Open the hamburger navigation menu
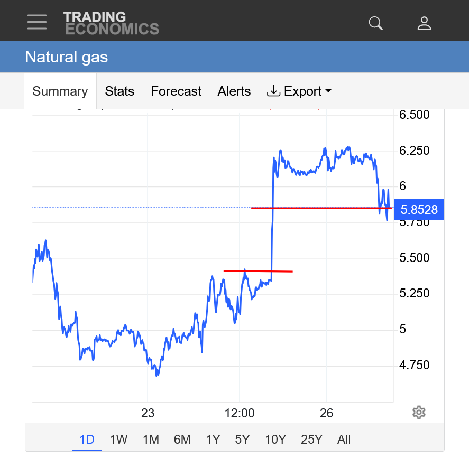Viewport: 469px width, 476px height. [x=37, y=22]
